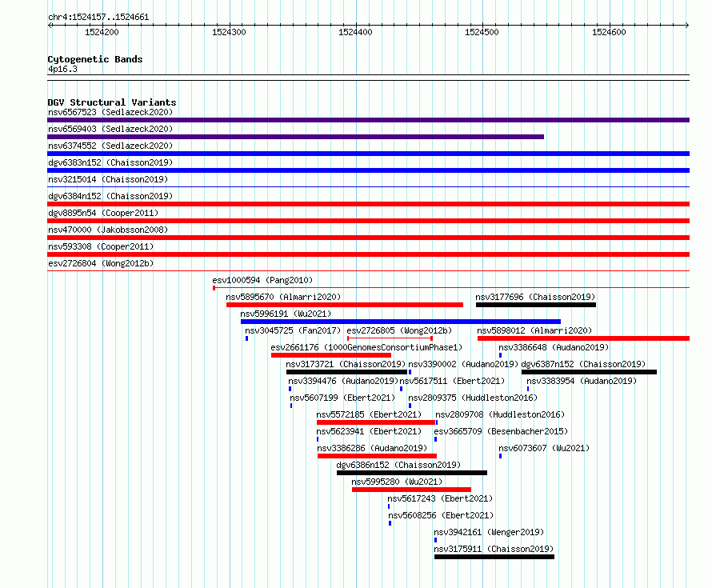Select dgv6384n152 (Chaisson2019) label
Viewport: 712px width, 588px height.
pos(110,196)
